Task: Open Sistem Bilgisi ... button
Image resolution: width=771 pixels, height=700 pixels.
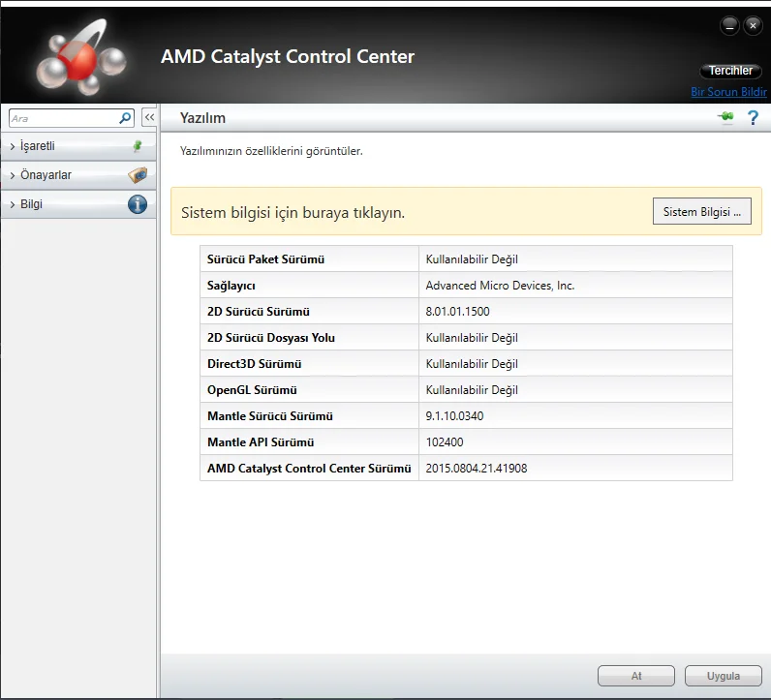Action: 701,211
